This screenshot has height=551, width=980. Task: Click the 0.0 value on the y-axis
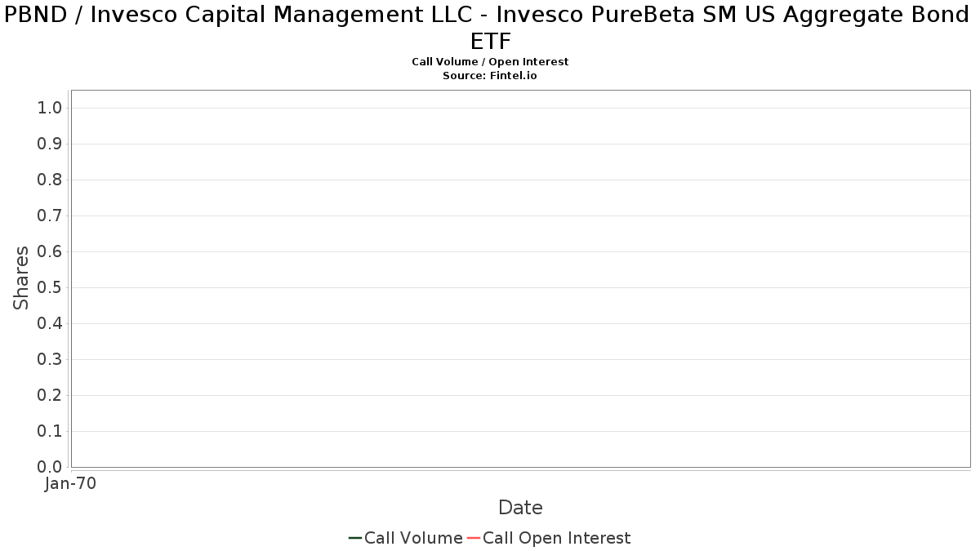(x=50, y=468)
